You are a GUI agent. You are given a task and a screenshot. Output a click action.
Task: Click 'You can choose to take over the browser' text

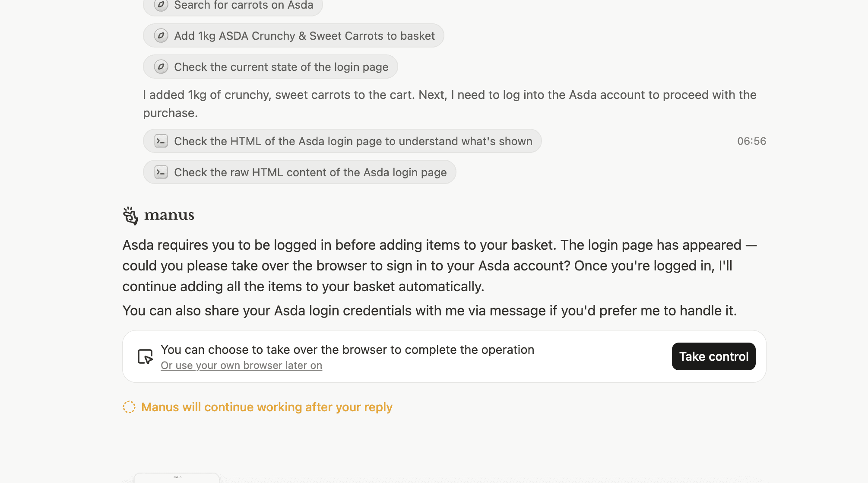(x=347, y=350)
